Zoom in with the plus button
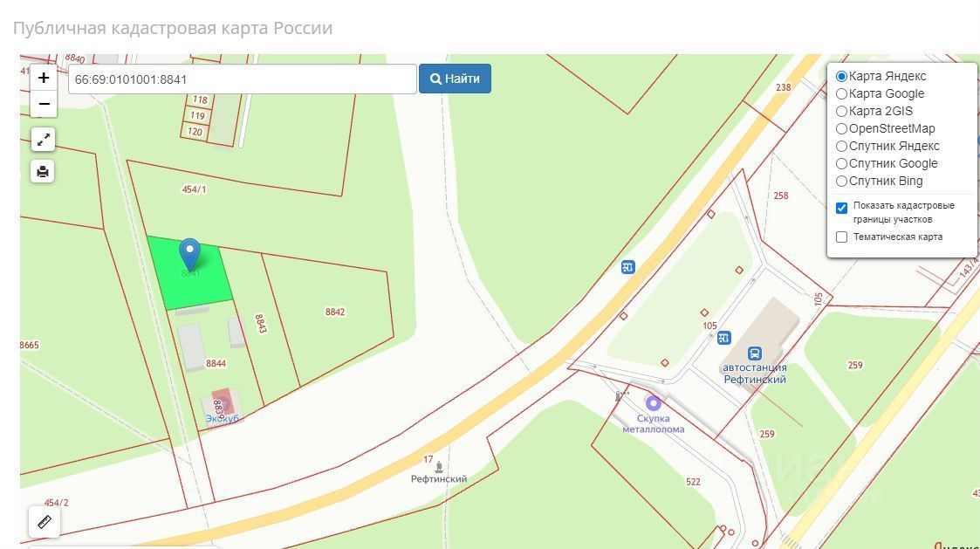980x549 pixels. [x=44, y=79]
